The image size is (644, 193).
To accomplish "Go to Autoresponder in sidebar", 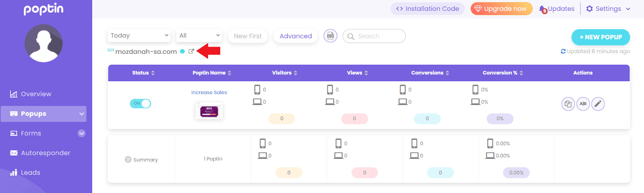I will tap(45, 153).
